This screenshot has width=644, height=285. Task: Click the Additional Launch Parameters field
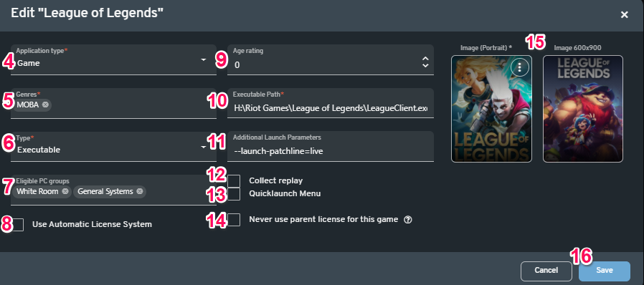[x=331, y=146]
